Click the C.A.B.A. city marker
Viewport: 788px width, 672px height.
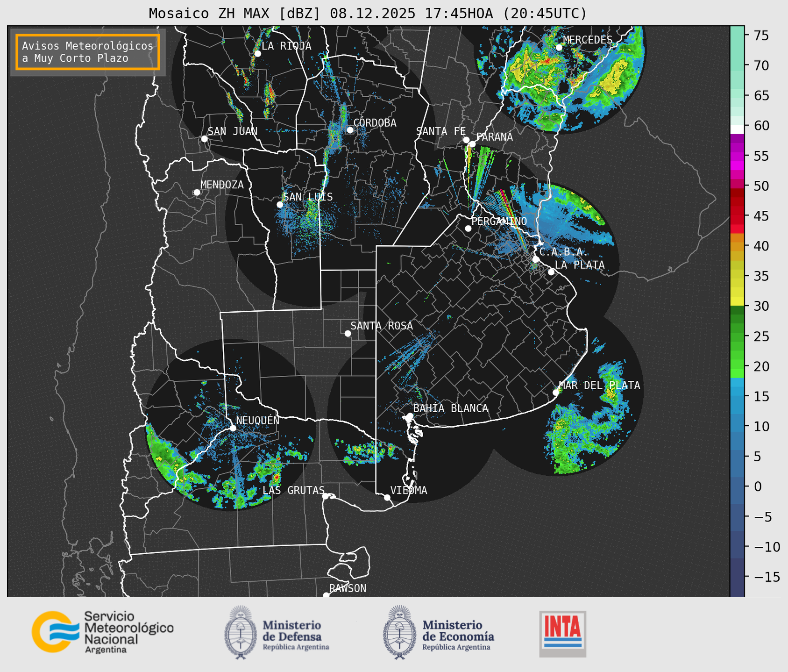click(536, 259)
